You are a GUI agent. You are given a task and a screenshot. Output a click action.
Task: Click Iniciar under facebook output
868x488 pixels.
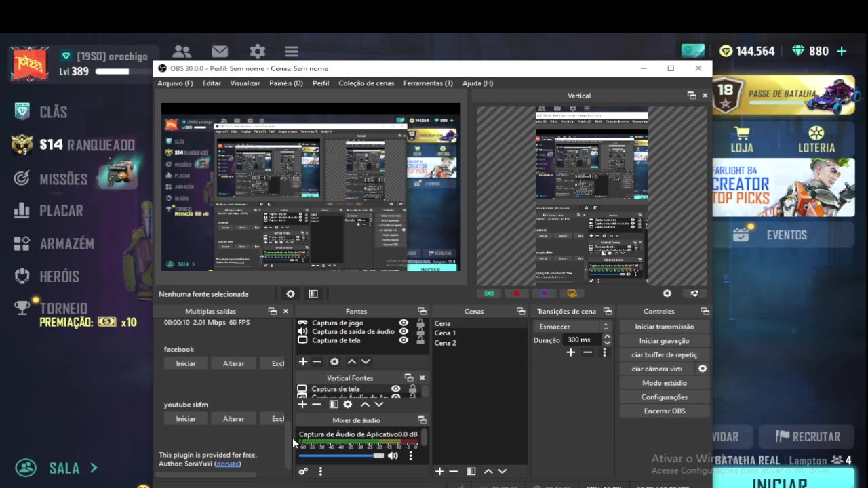[186, 363]
